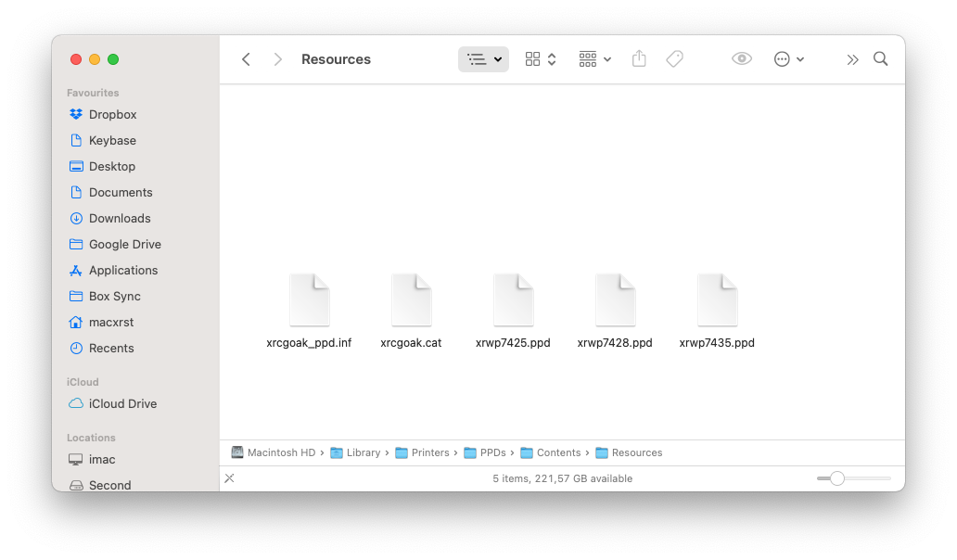Open iCloud Drive in the sidebar
The image size is (957, 560).
pyautogui.click(x=122, y=404)
